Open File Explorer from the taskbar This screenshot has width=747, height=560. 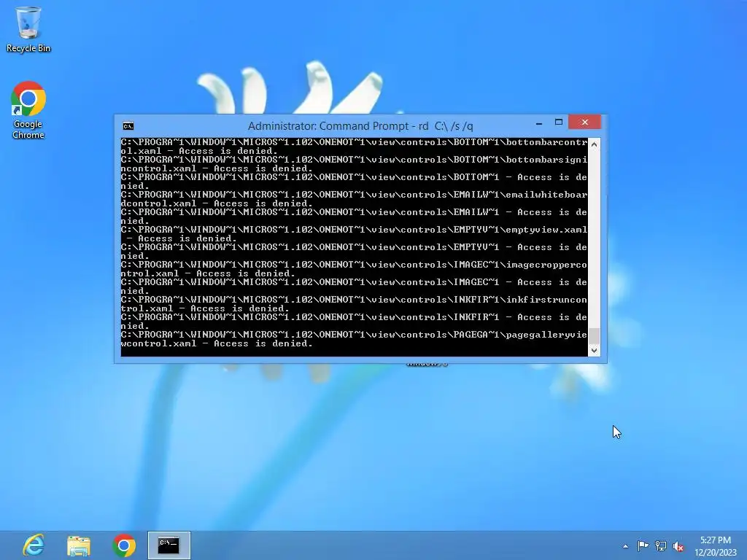tap(79, 545)
